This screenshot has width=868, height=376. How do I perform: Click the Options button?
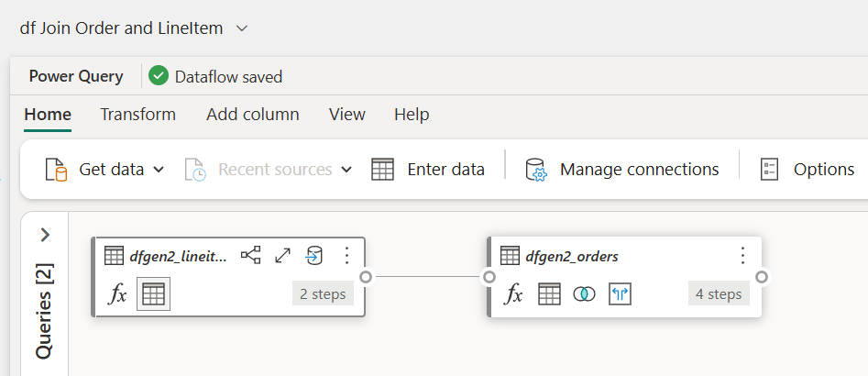coord(808,170)
